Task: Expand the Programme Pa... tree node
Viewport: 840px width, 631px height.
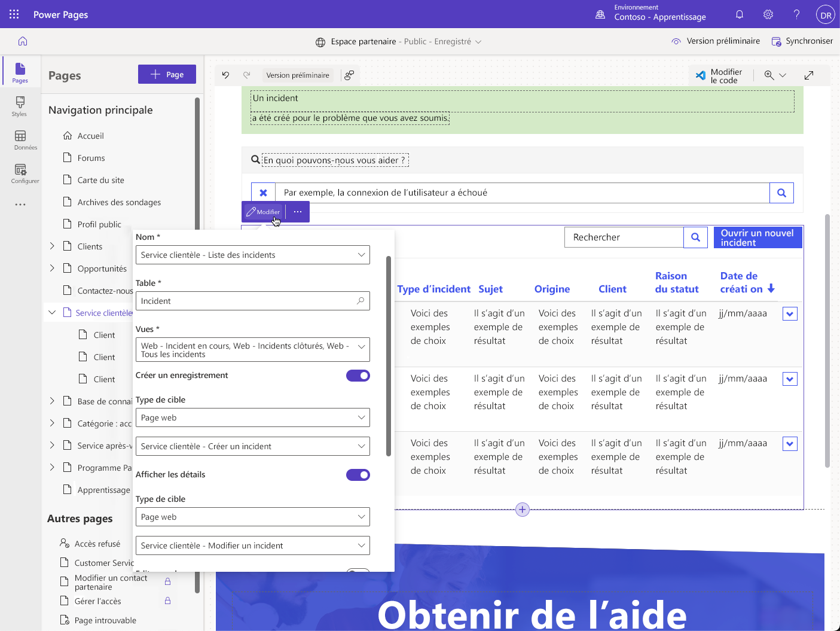Action: 52,467
